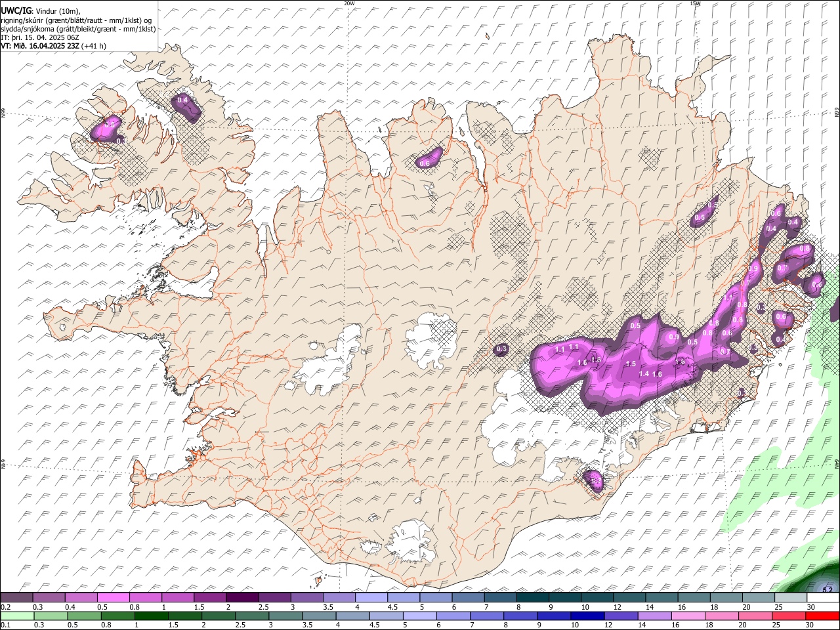Click bright pink upper swatch starting at 0.5

[x=113, y=598]
